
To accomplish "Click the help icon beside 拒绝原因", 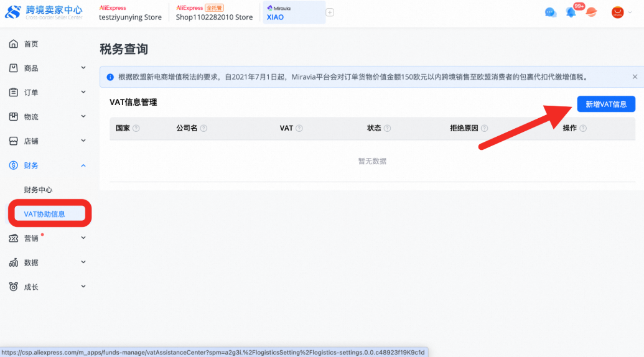I will (484, 128).
